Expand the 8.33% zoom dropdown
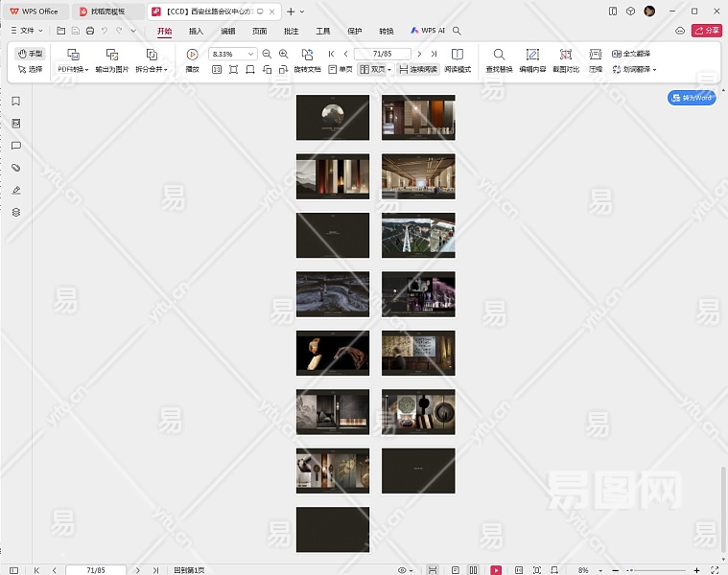The height and width of the screenshot is (575, 728). [251, 55]
